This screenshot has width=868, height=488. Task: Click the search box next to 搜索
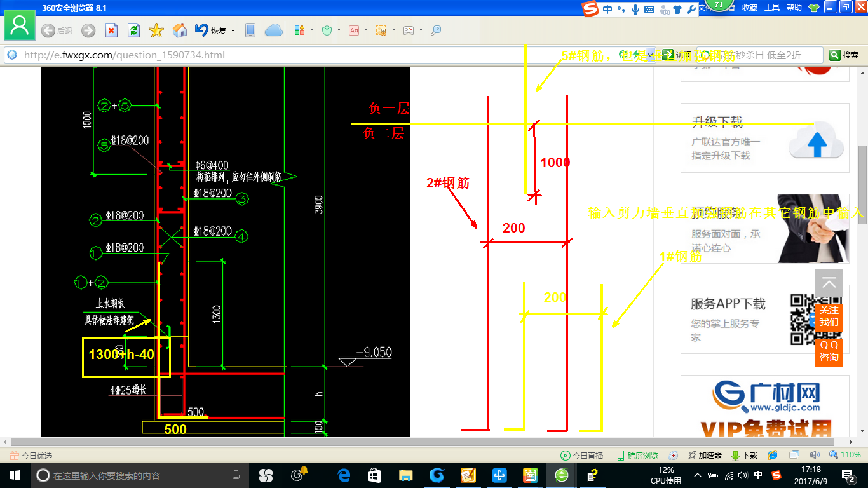(759, 55)
